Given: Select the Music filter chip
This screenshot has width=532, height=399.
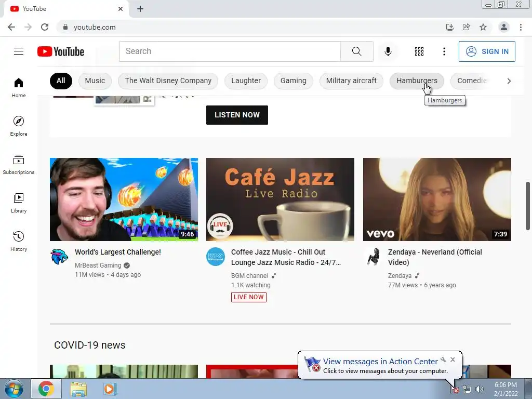Looking at the screenshot, I should pos(95,81).
